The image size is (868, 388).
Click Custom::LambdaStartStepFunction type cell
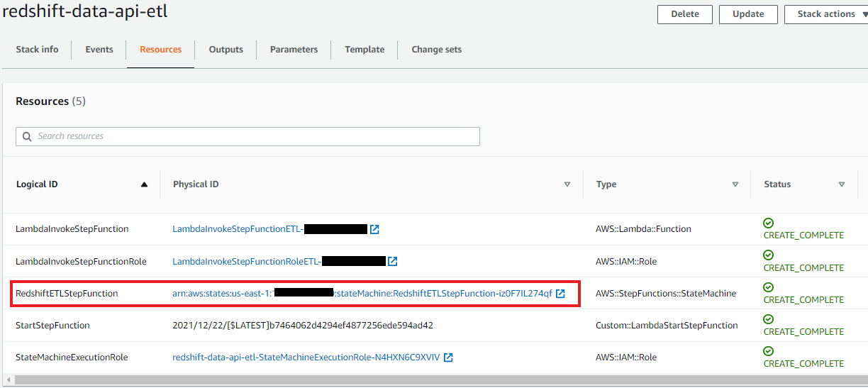tap(667, 326)
